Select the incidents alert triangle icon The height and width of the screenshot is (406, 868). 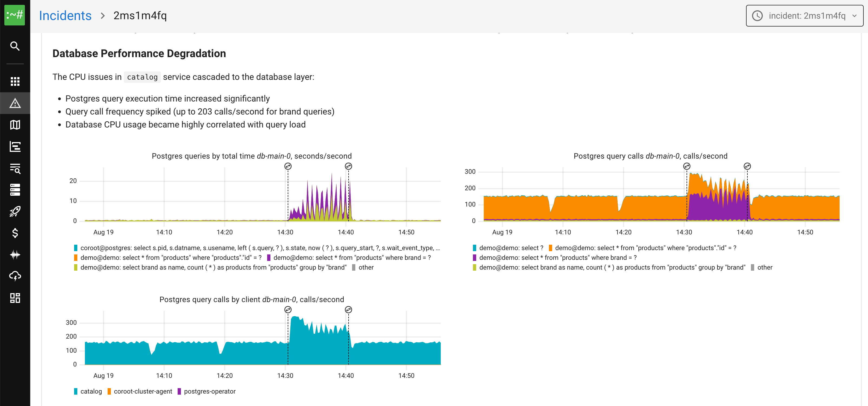15,103
